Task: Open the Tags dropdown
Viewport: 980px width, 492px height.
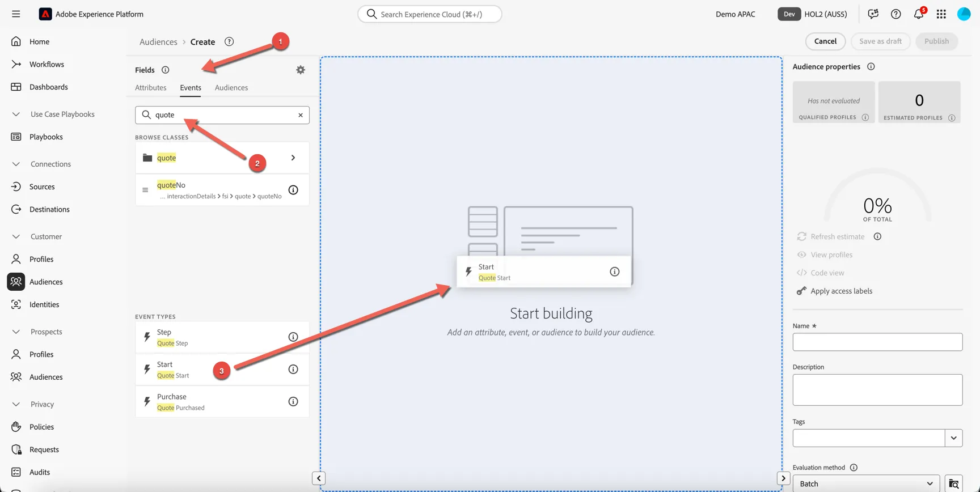Action: click(953, 438)
